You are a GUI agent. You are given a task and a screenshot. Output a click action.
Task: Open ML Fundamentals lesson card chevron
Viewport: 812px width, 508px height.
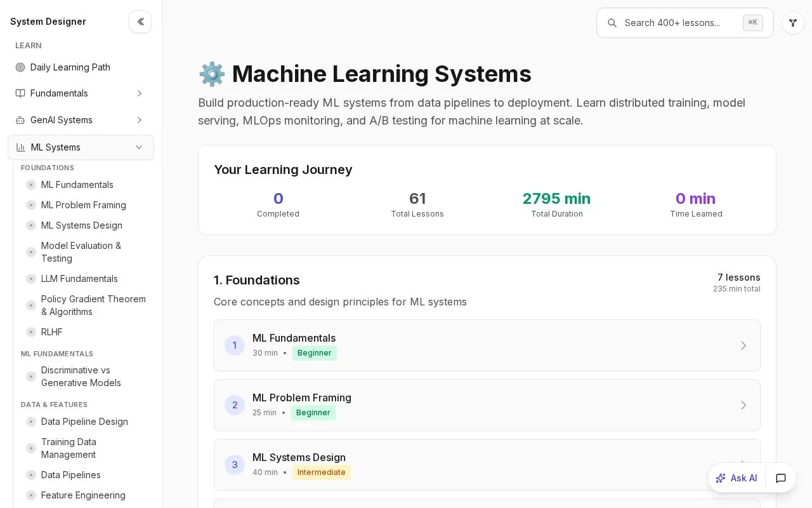coord(743,345)
